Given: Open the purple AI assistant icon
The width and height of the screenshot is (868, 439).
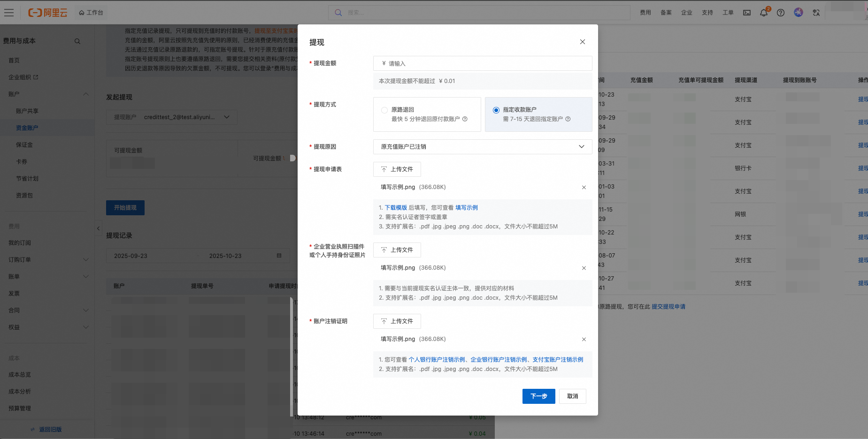Looking at the screenshot, I should tap(799, 12).
